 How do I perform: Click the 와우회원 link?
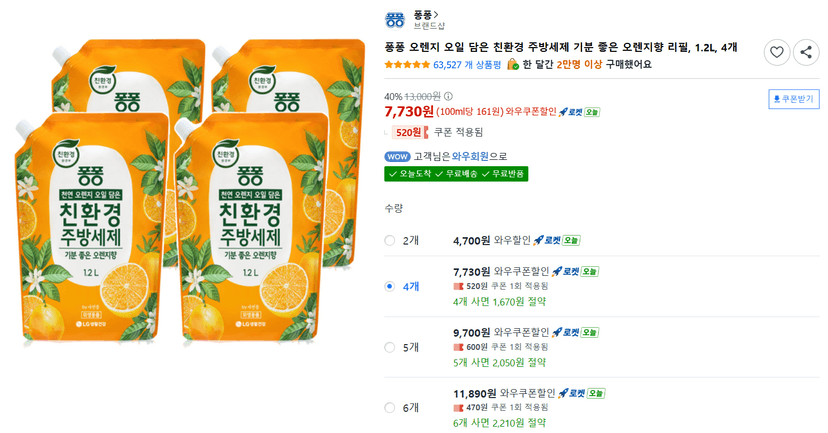470,156
